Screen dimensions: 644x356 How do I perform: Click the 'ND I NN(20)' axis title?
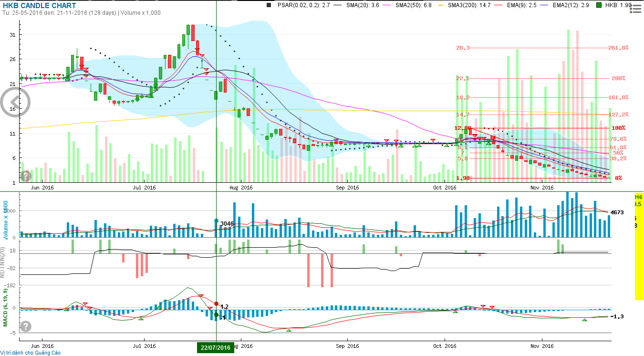(x=3, y=263)
